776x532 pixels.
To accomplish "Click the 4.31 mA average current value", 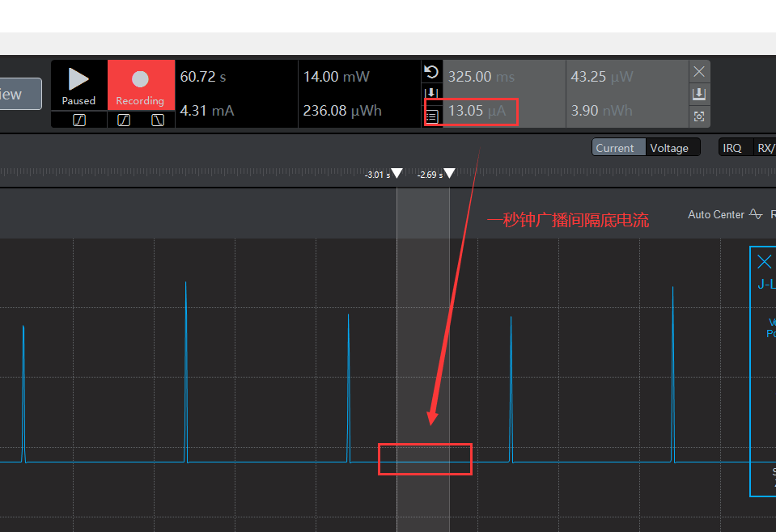I will pos(207,110).
